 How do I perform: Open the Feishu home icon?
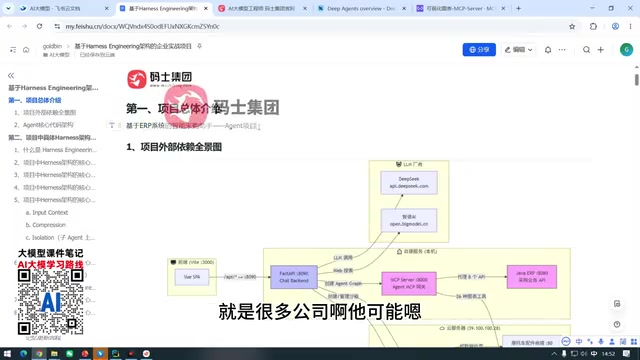point(26,50)
